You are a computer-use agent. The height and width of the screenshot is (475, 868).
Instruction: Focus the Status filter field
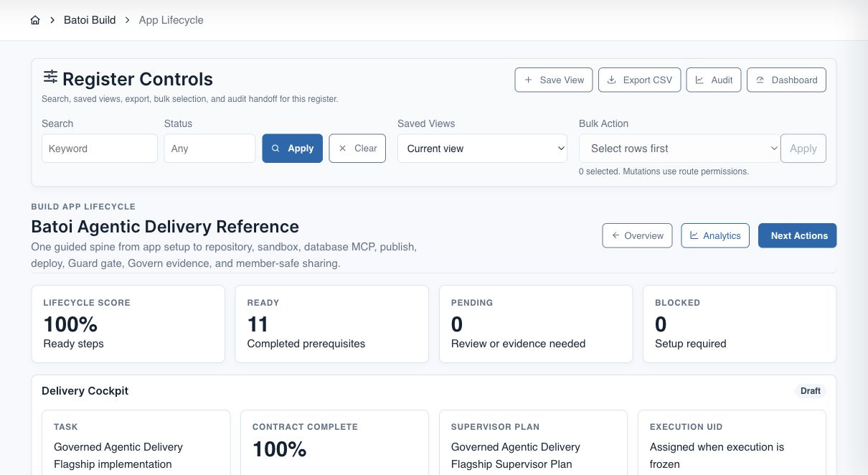point(209,149)
